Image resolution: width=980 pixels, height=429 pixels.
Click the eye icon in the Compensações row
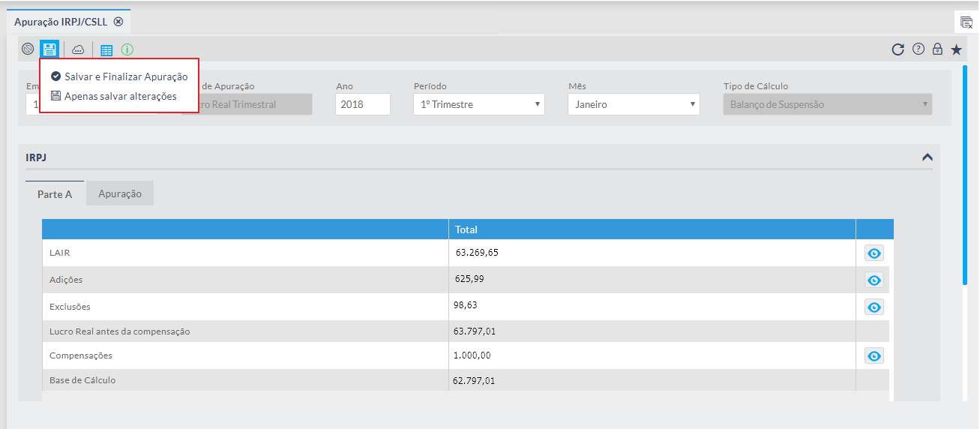point(874,356)
